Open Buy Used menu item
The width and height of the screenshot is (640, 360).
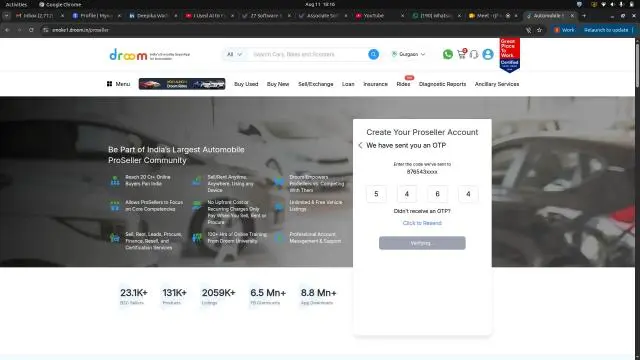[x=246, y=84]
